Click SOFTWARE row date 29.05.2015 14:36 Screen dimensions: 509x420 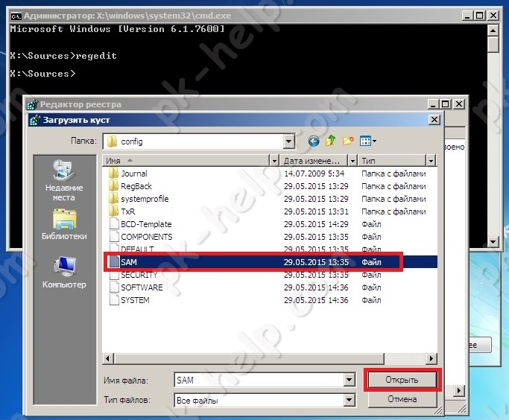pyautogui.click(x=316, y=287)
